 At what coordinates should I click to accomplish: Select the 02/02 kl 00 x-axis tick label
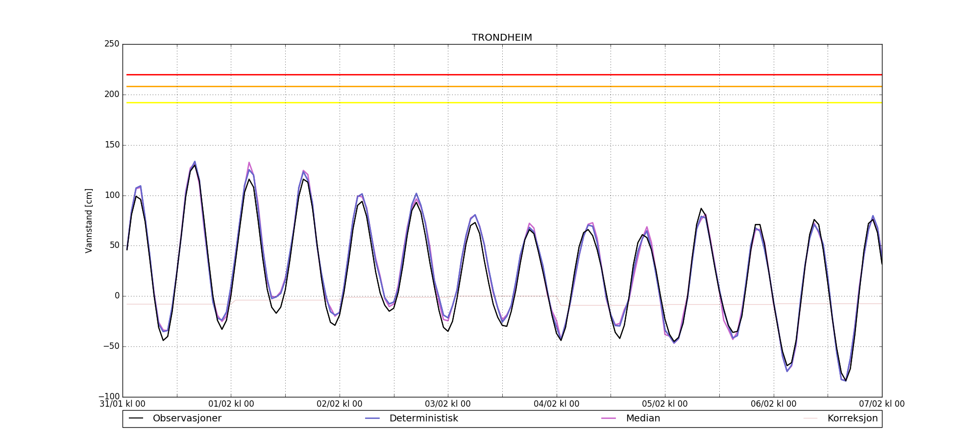[340, 404]
